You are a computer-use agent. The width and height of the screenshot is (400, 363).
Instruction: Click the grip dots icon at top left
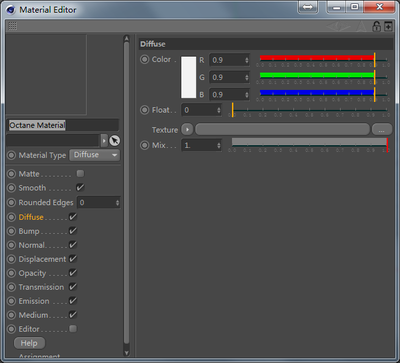coord(12,26)
